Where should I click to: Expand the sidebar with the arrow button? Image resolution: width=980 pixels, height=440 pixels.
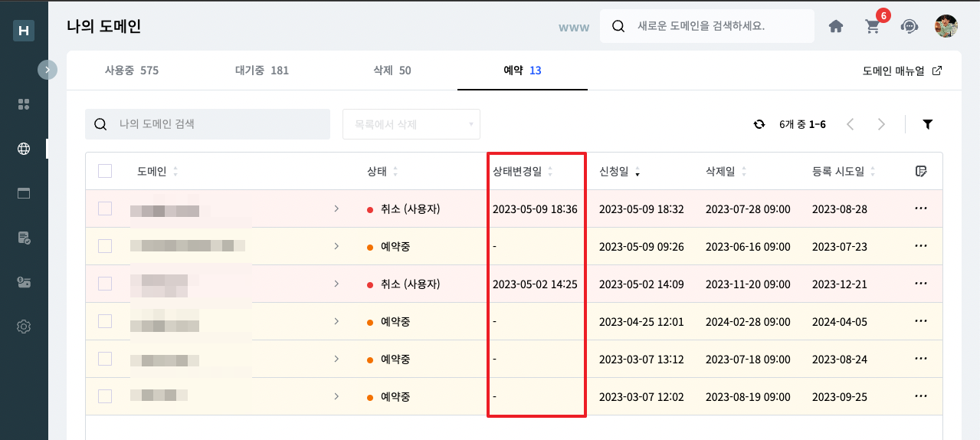point(48,70)
